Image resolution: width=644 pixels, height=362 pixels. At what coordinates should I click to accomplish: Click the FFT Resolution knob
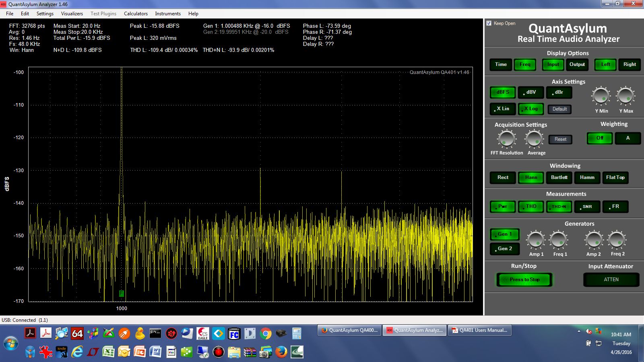[x=506, y=139]
